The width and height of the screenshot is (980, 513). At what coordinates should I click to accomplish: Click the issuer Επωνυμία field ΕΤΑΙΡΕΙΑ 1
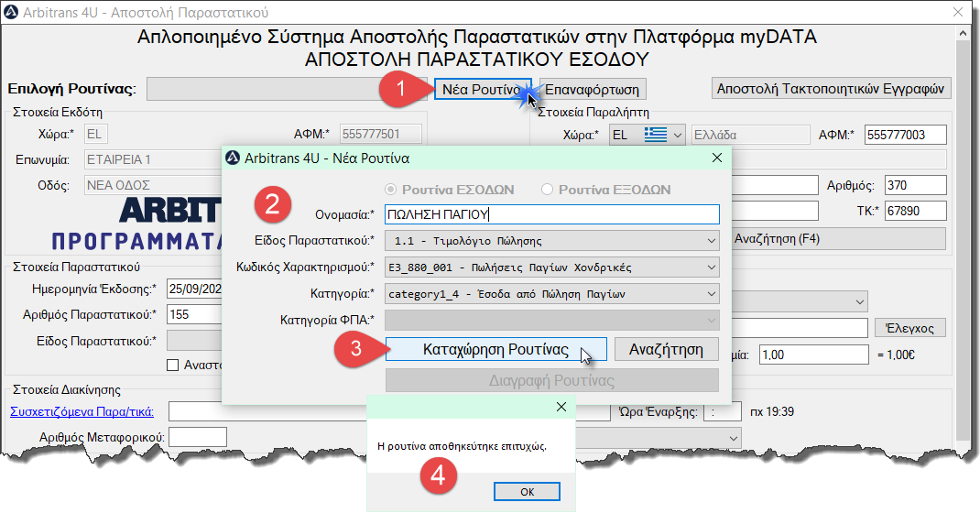coord(154,160)
